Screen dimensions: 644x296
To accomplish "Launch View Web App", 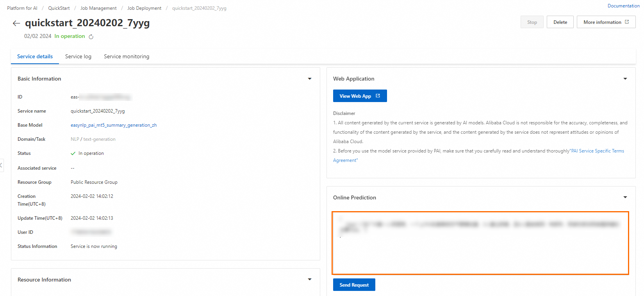I will [x=360, y=96].
